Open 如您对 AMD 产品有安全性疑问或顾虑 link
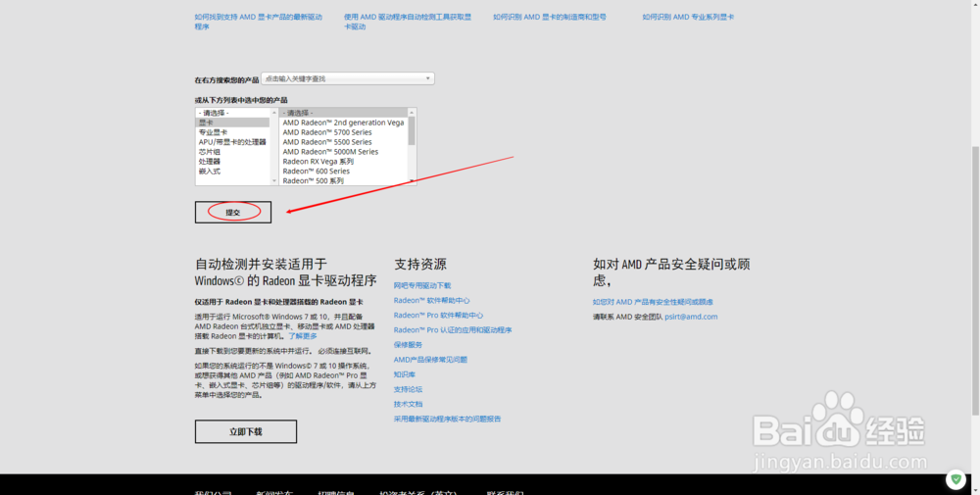The image size is (980, 495). pyautogui.click(x=653, y=302)
